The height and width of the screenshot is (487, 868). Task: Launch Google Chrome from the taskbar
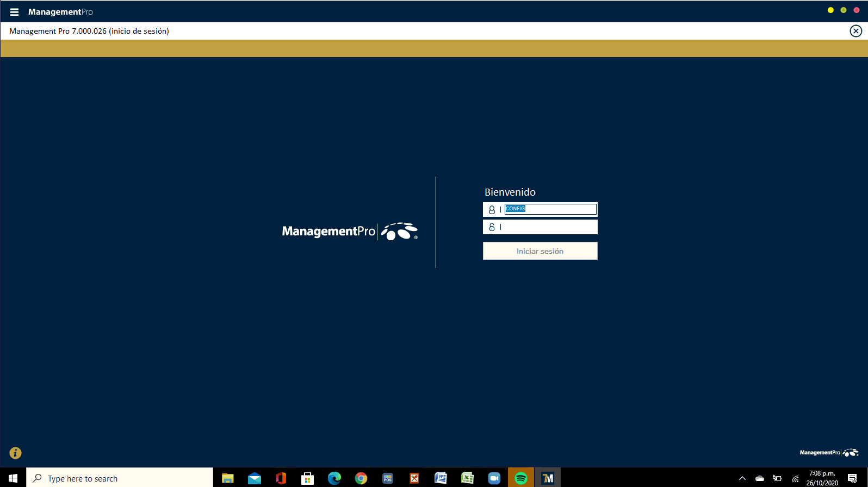[x=361, y=478]
